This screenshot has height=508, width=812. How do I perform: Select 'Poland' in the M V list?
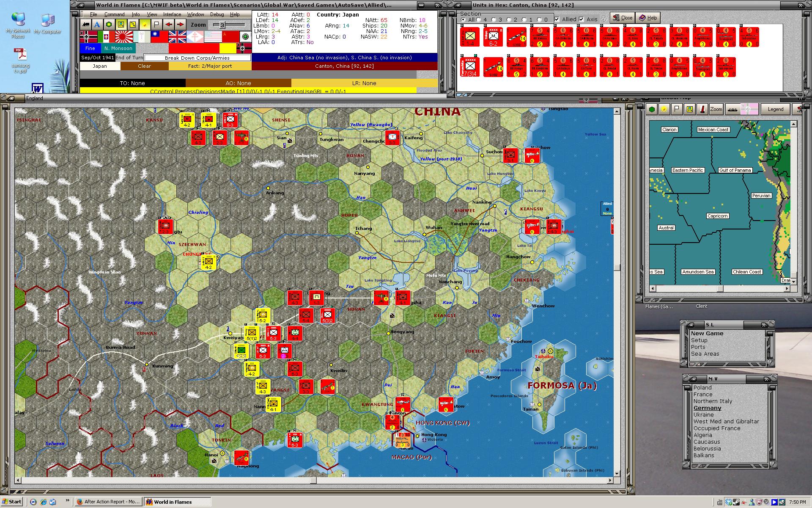[x=702, y=387]
